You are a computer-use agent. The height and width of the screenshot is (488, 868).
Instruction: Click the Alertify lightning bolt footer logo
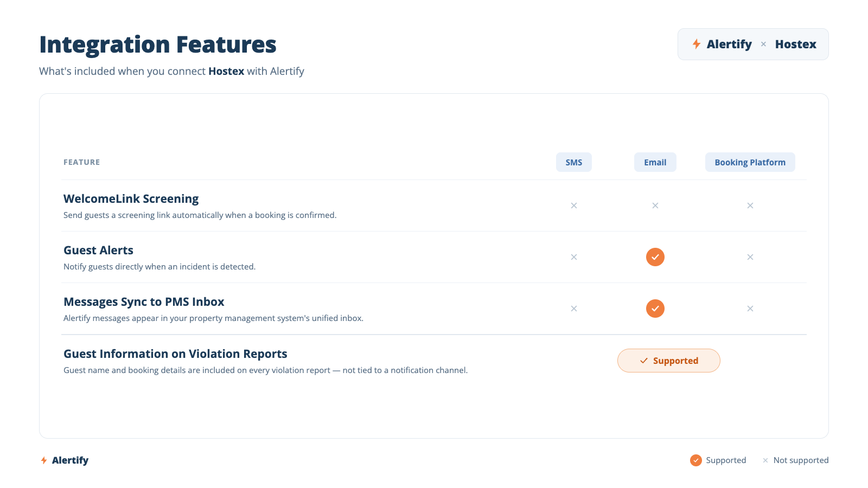44,460
